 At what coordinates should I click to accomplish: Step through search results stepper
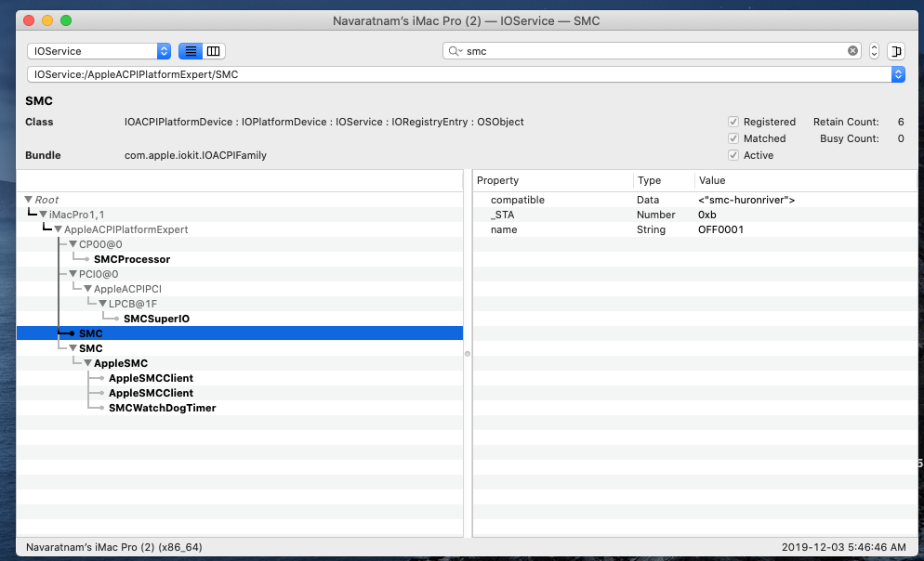[x=874, y=51]
